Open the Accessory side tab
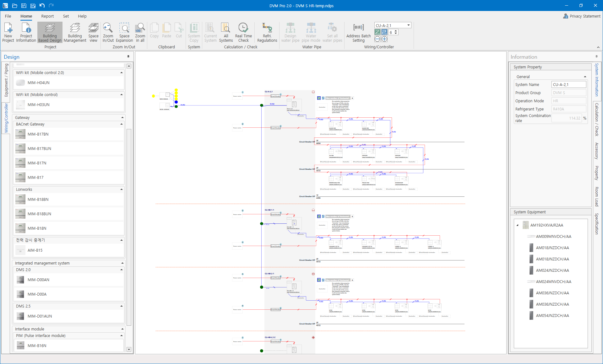 [x=597, y=151]
